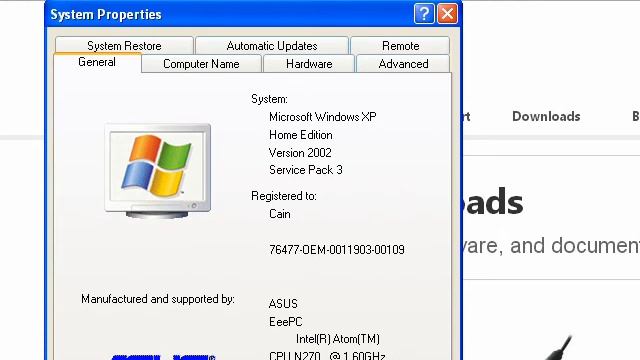Close the System Properties dialog

pos(447,14)
